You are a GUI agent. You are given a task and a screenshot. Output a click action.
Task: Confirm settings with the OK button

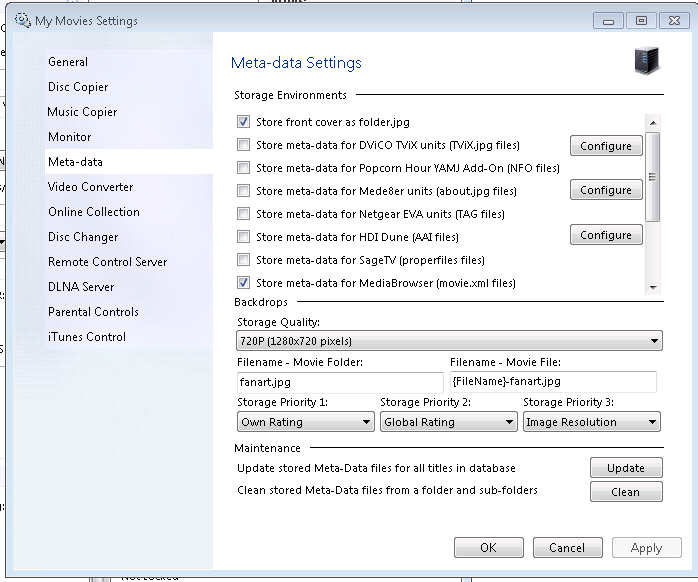point(488,548)
